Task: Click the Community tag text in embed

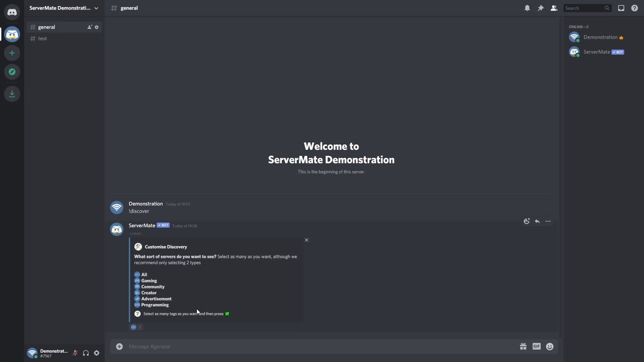Action: [153, 287]
